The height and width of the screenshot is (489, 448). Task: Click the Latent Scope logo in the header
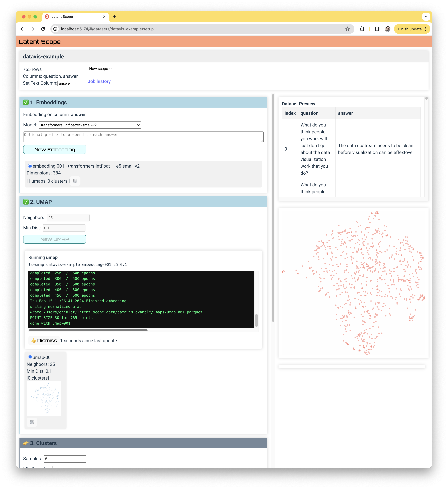click(x=40, y=42)
